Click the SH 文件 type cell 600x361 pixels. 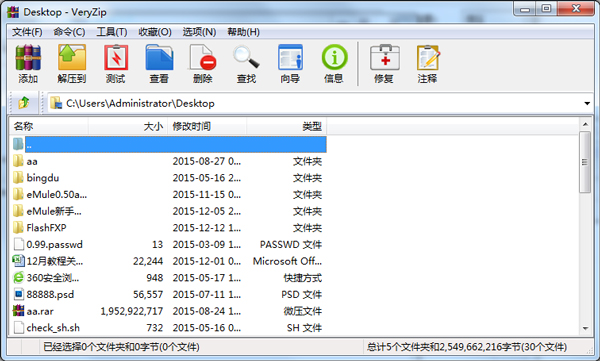click(305, 328)
